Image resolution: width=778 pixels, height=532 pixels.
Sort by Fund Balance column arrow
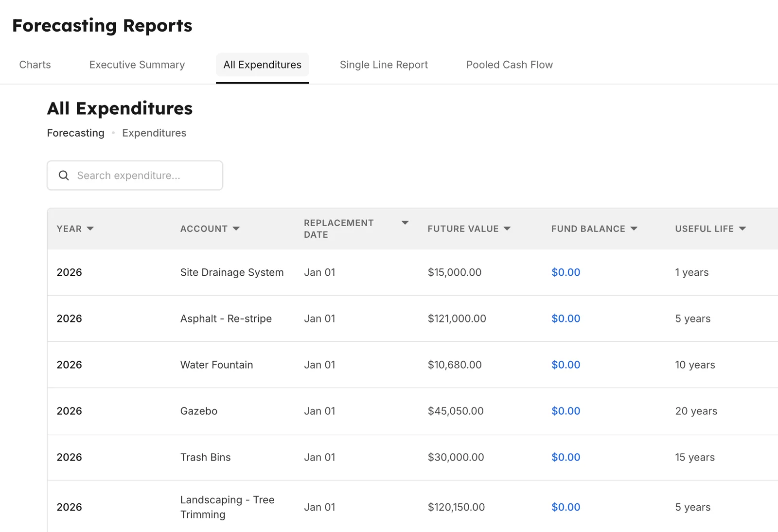coord(634,229)
